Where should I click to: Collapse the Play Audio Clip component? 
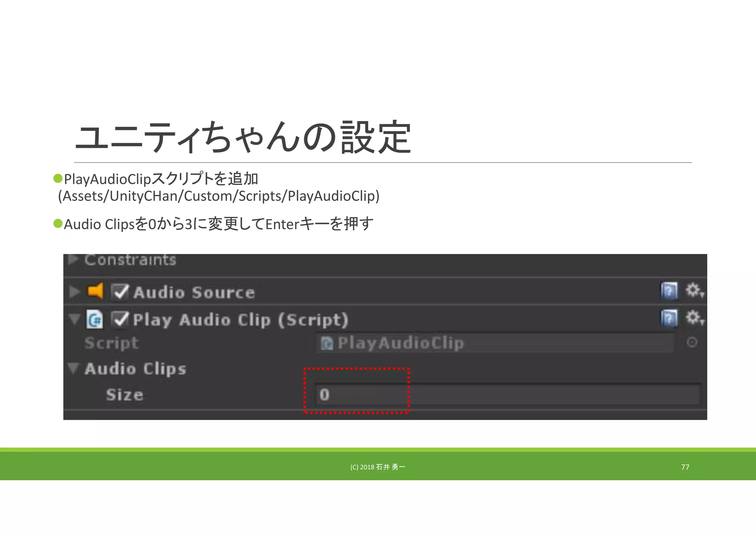[x=74, y=319]
